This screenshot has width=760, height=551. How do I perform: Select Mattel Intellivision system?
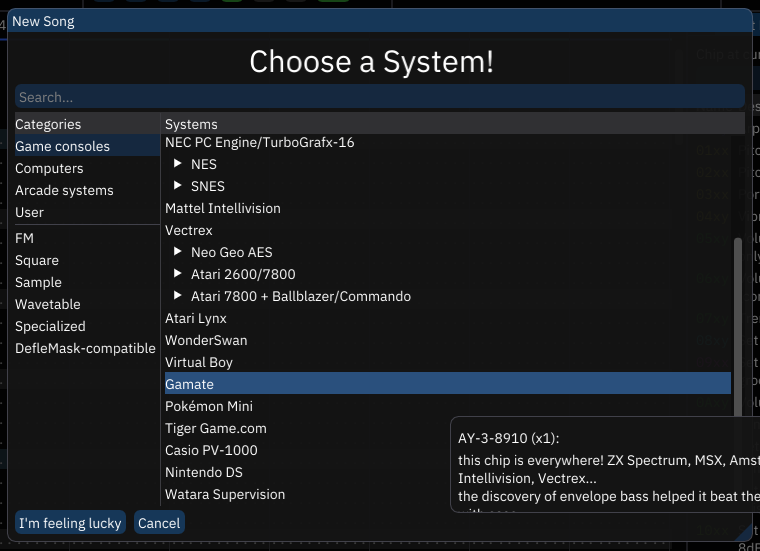223,208
